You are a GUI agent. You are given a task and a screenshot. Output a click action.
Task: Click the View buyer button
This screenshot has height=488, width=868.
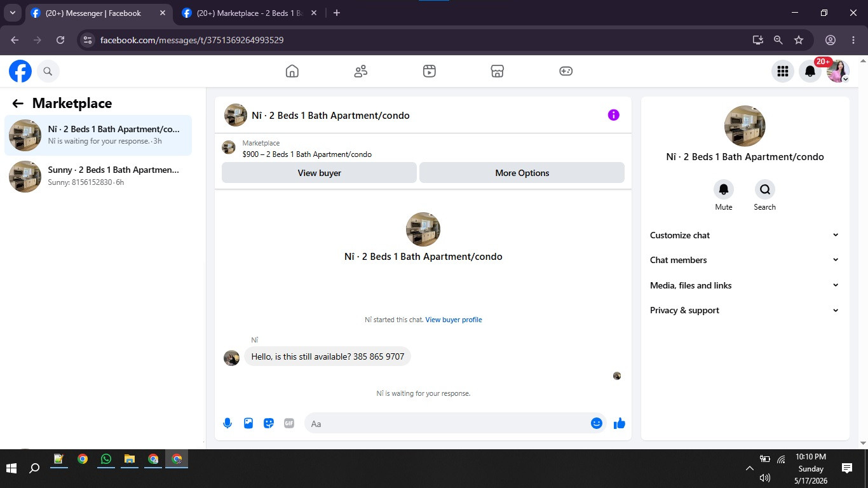pos(319,173)
